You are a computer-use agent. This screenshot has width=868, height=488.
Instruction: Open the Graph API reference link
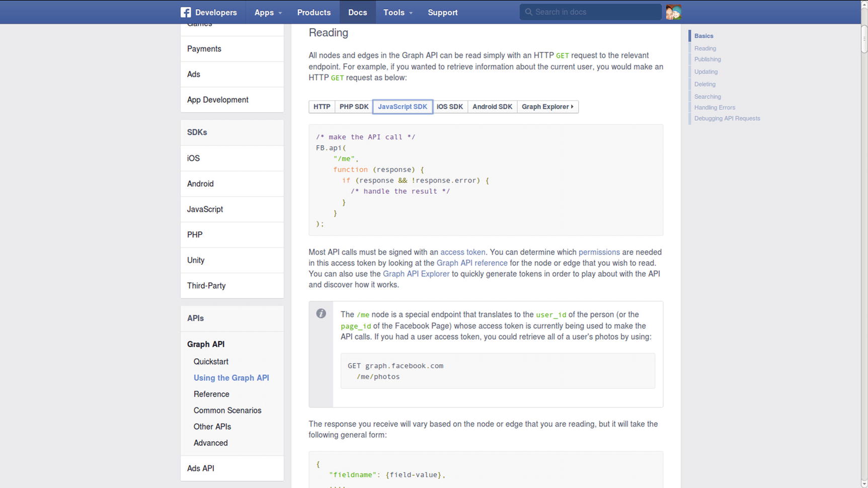tap(471, 263)
